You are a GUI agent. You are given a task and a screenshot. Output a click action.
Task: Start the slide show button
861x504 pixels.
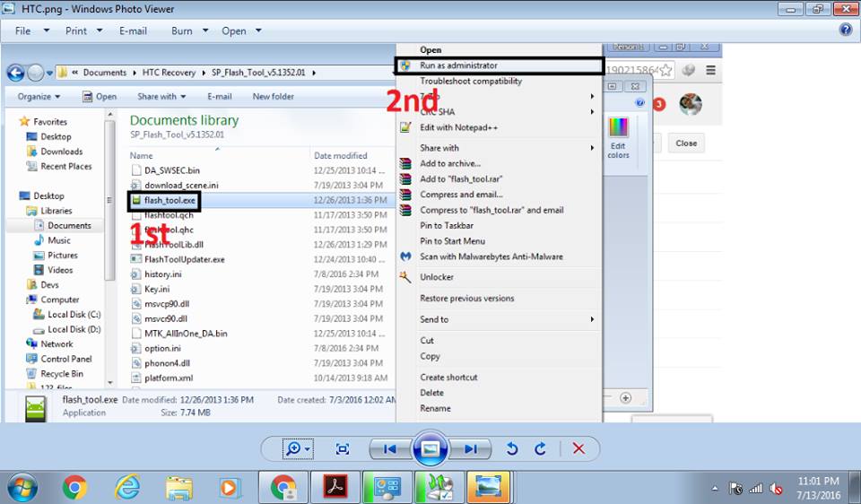[430, 449]
